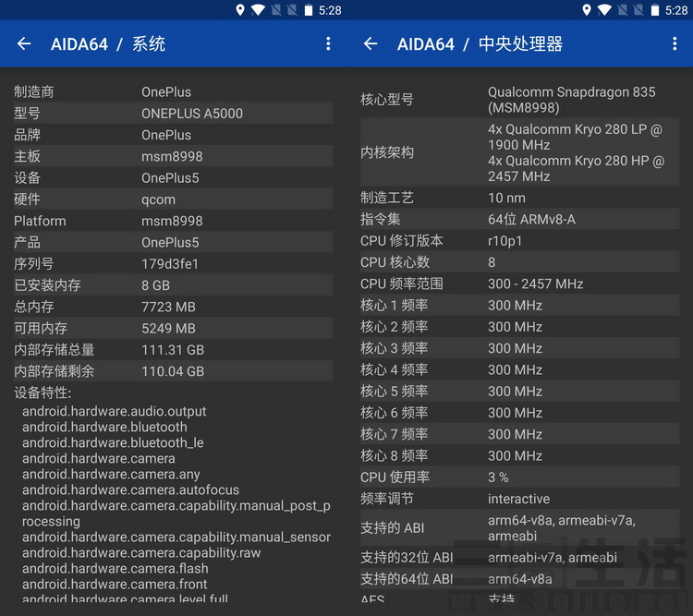Screen dimensions: 693x616
Task: Tap battery icon in right status bar
Action: (655, 10)
